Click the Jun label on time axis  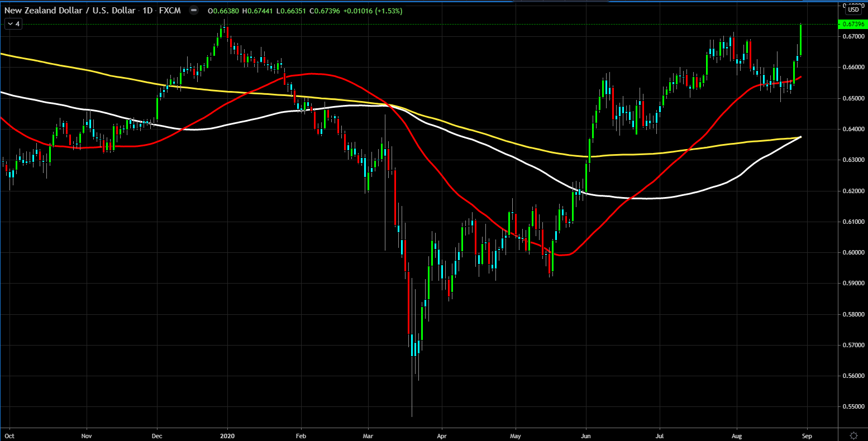[586, 434]
